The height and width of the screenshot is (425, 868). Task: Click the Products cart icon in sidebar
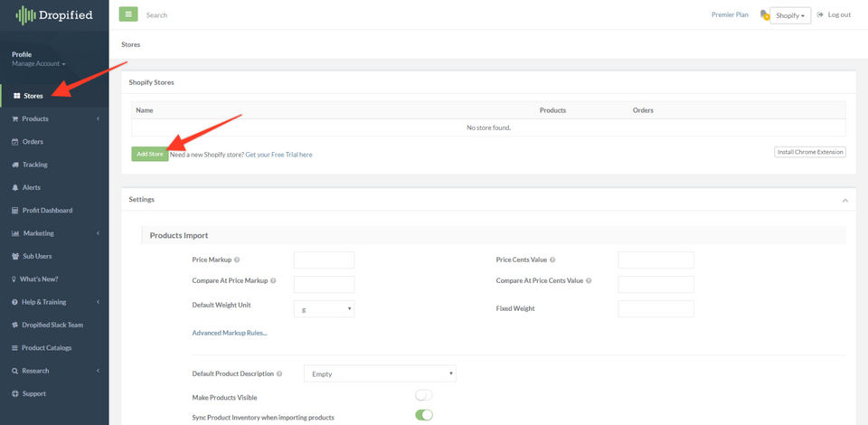point(15,119)
